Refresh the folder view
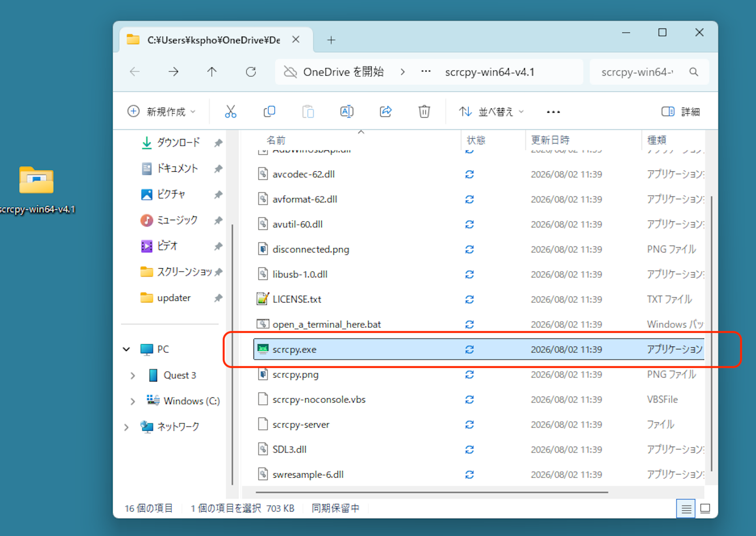The height and width of the screenshot is (536, 756). (251, 72)
